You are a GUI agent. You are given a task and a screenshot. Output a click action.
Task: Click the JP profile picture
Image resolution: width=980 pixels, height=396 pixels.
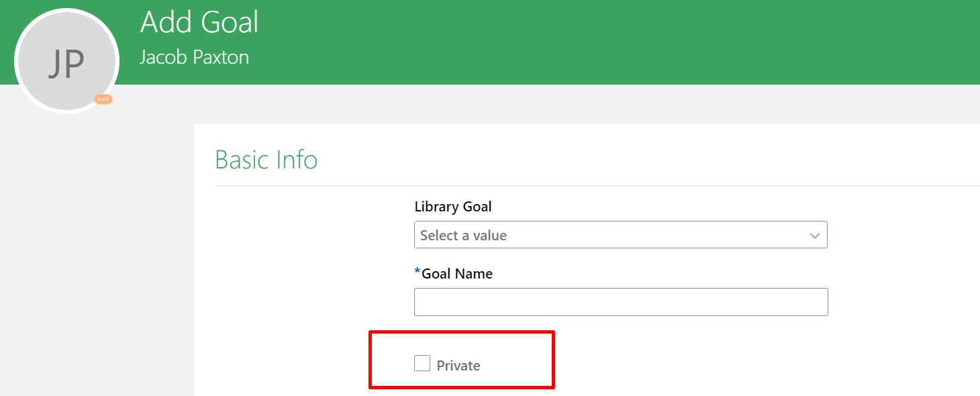click(66, 60)
